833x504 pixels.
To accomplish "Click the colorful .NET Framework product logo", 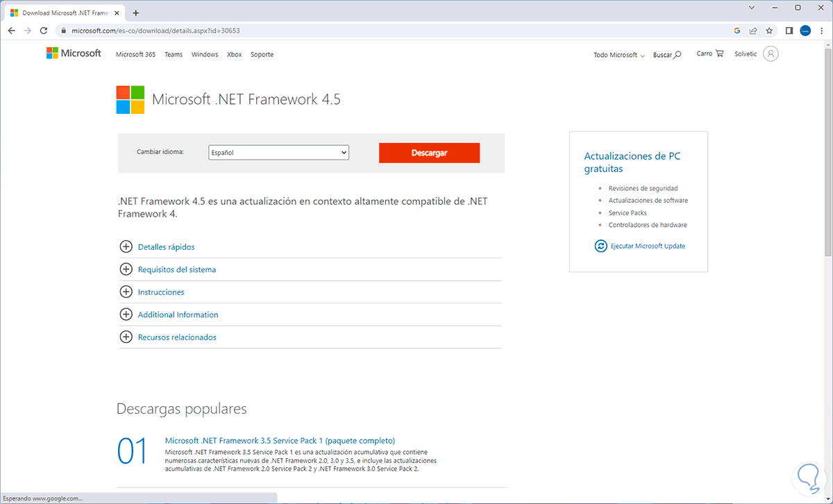I will pyautogui.click(x=131, y=99).
